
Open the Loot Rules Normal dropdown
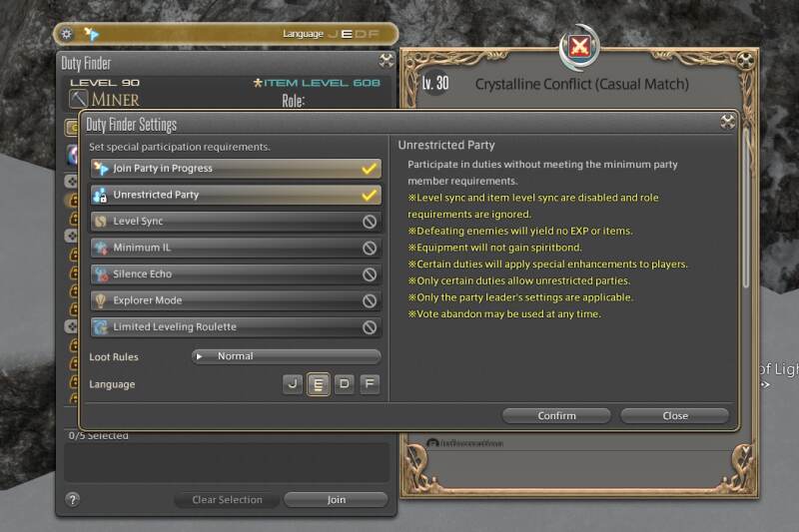coord(287,356)
